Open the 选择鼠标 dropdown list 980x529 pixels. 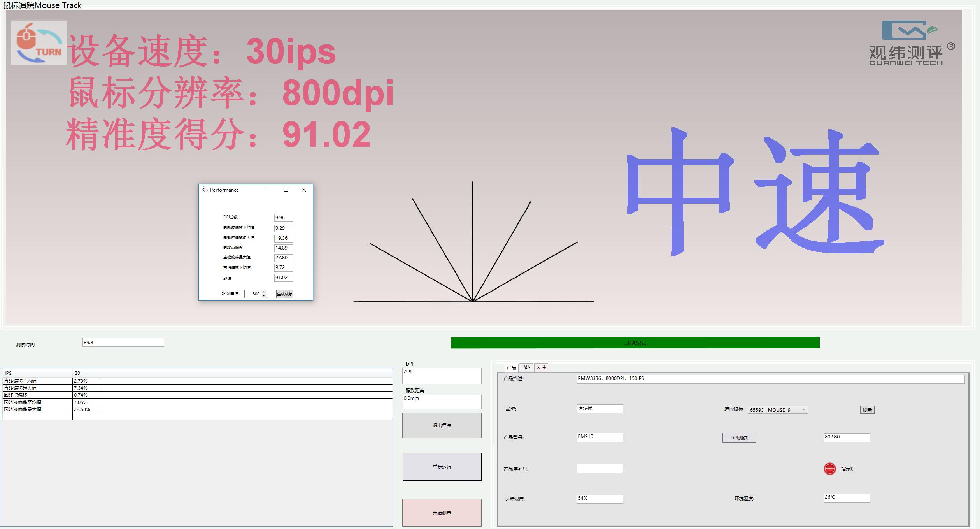[804, 410]
